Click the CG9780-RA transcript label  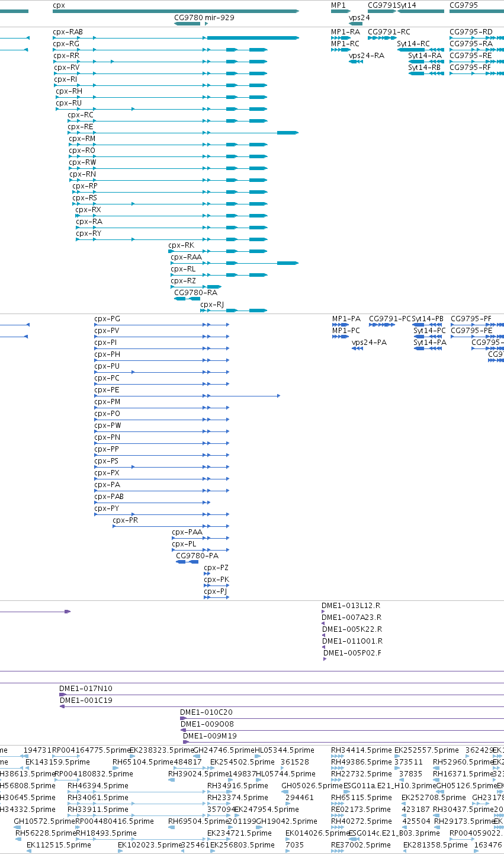click(x=195, y=293)
